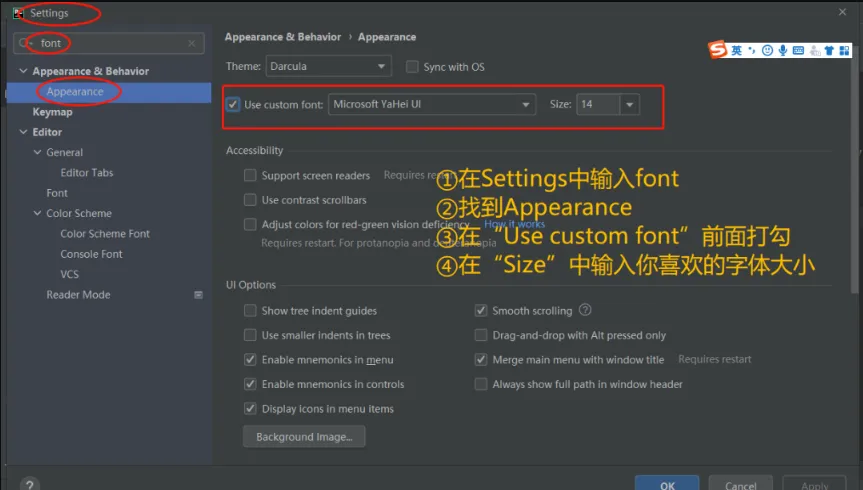863x490 pixels.
Task: Enable Show tree indent guides
Action: point(250,311)
